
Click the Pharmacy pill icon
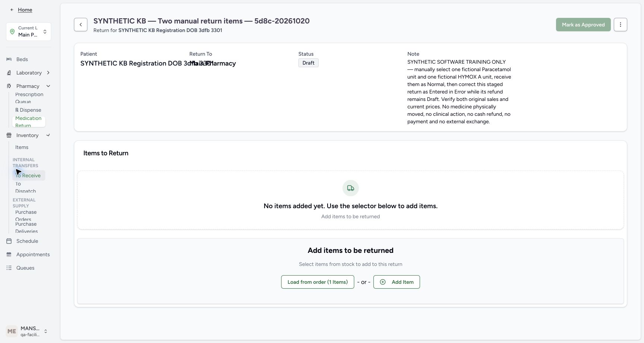(9, 86)
